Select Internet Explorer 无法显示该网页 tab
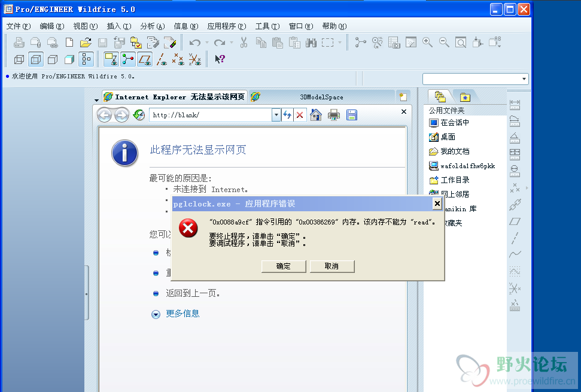The height and width of the screenshot is (392, 581). pos(174,97)
